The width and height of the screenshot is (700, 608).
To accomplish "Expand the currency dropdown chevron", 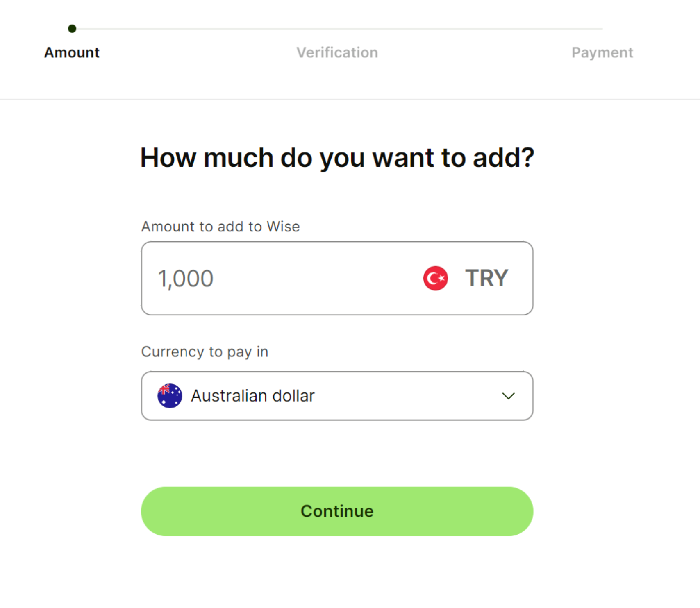I will (508, 396).
